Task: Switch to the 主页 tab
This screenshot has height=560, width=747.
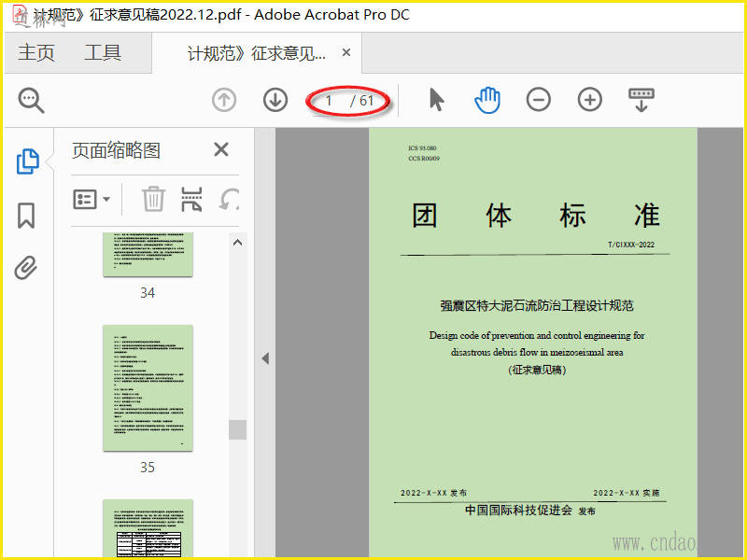Action: (x=36, y=52)
